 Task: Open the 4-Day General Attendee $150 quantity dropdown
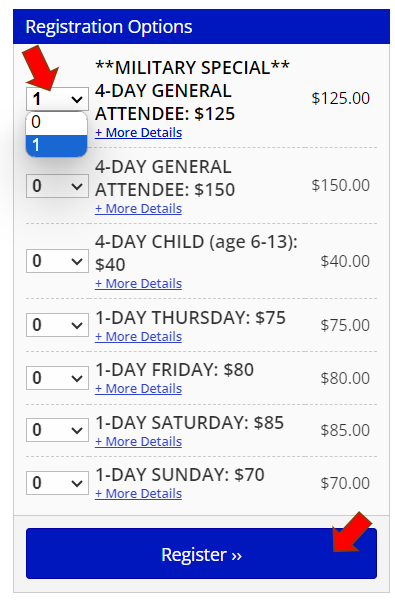57,186
